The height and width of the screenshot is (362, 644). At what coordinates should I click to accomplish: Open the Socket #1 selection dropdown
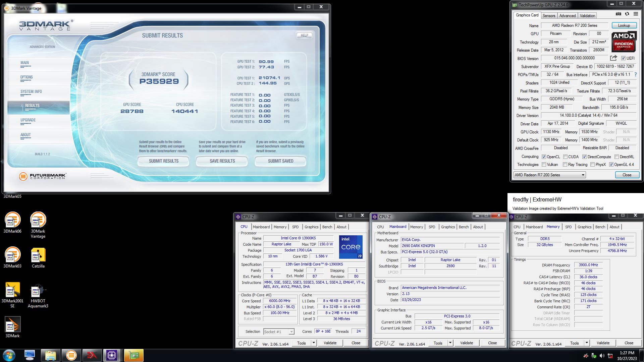279,332
